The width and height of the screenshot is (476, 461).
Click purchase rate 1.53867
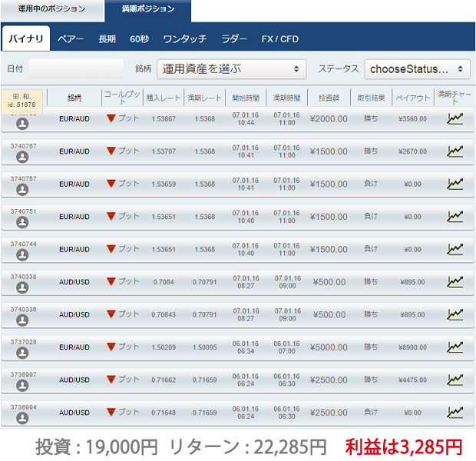click(x=164, y=119)
